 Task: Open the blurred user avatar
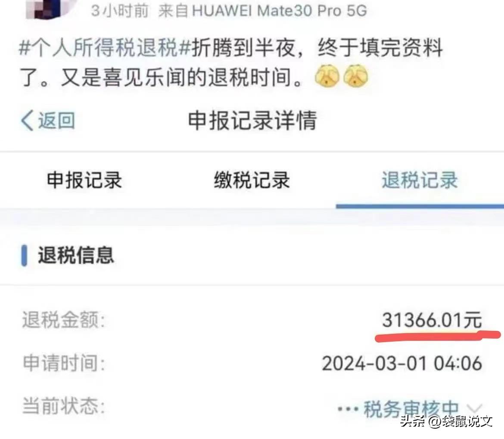(x=48, y=9)
